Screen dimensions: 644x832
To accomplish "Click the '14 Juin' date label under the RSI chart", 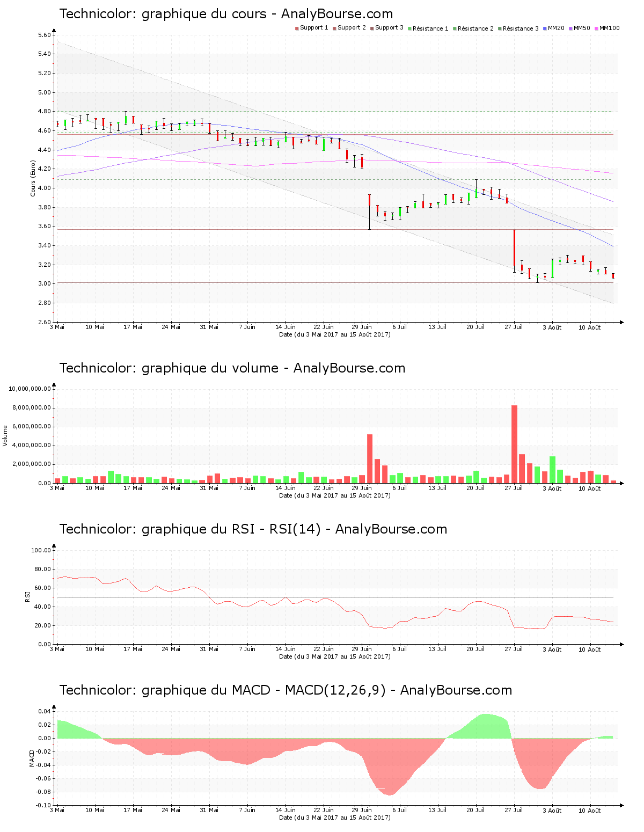I will click(286, 649).
